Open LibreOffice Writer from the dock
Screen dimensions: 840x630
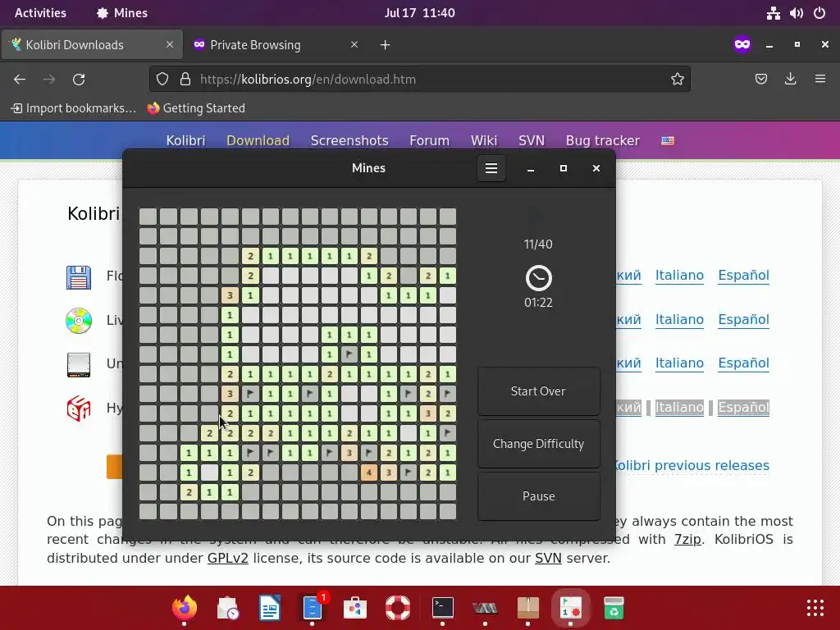click(269, 608)
